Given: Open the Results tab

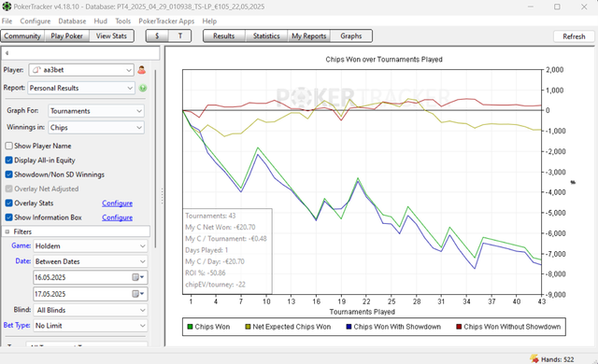Looking at the screenshot, I should pos(224,35).
